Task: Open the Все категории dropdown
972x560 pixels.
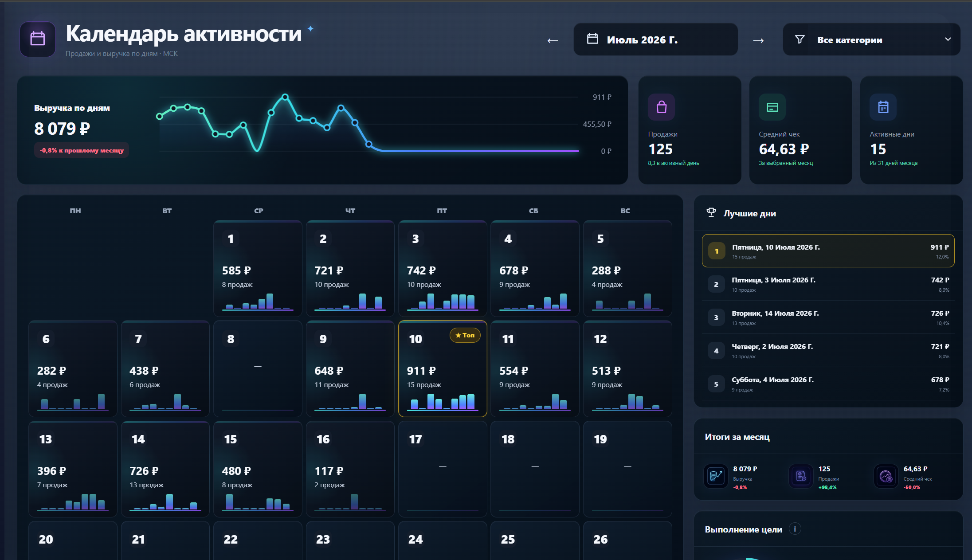Action: coord(871,39)
